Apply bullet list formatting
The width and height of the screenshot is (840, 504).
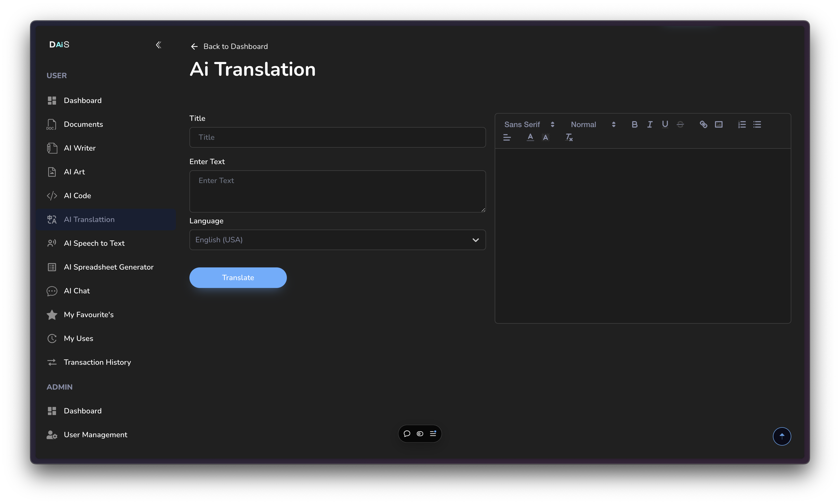tap(757, 124)
